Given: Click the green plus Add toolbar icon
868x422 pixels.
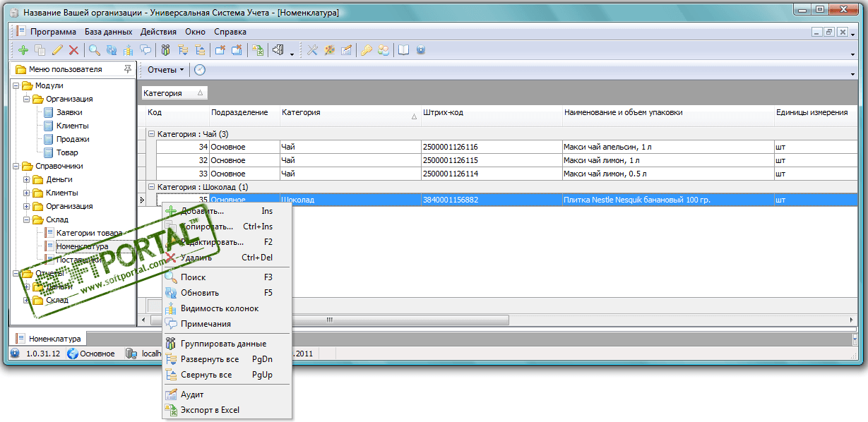Looking at the screenshot, I should click(x=23, y=50).
